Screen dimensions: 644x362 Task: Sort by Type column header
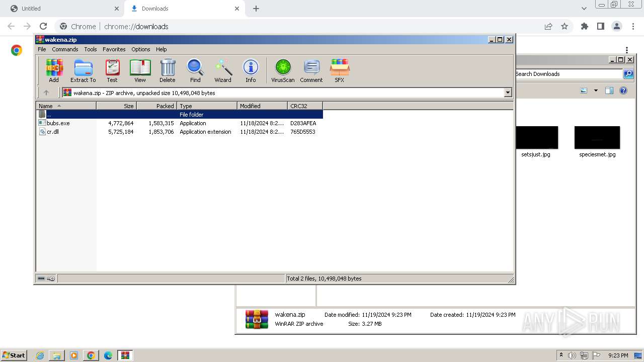207,106
